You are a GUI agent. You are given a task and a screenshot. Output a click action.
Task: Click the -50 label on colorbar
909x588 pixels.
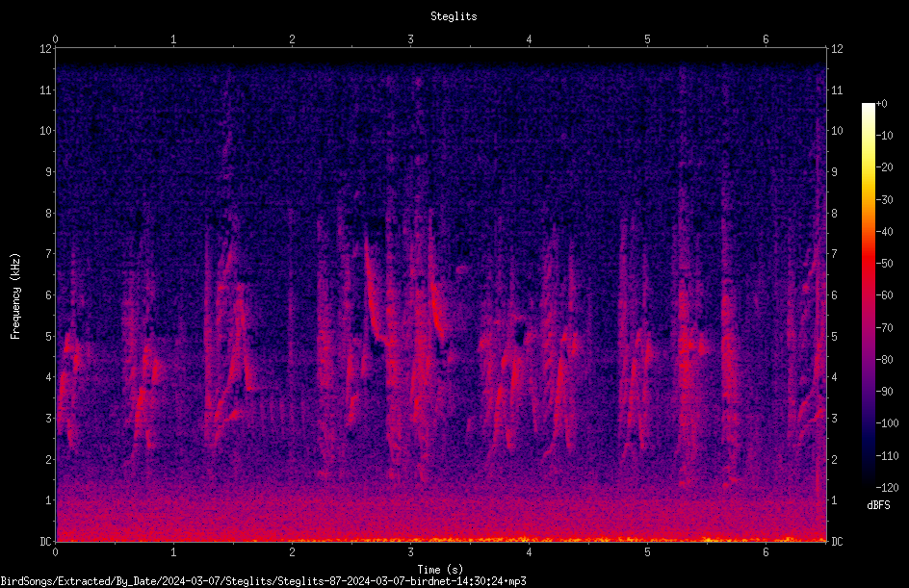pyautogui.click(x=885, y=264)
